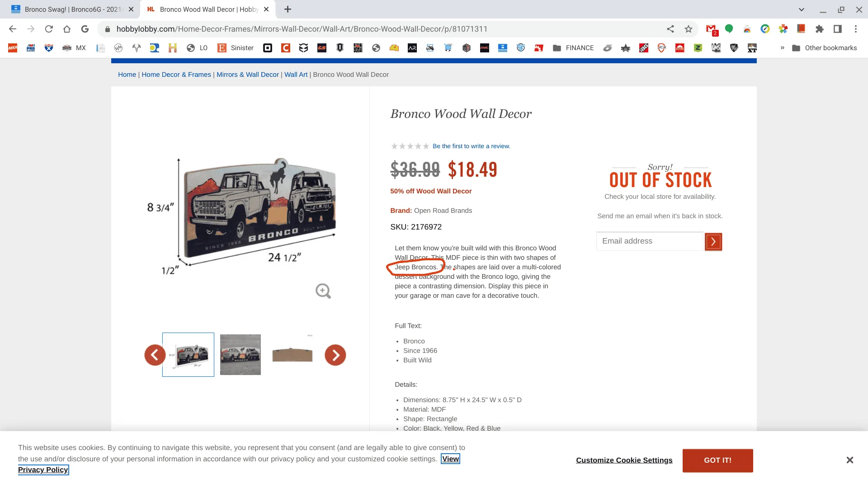Select the first product thumbnail with dimensions
Image resolution: width=868 pixels, height=488 pixels.
pos(188,355)
